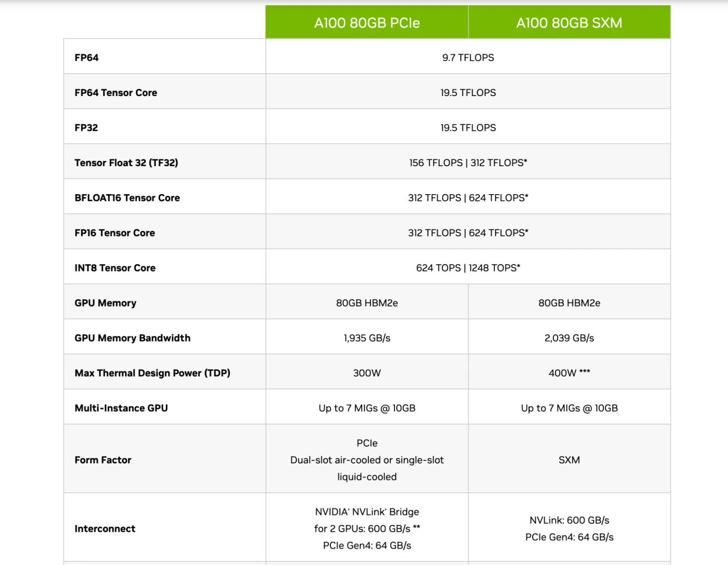The height and width of the screenshot is (565, 728).
Task: Select the GPU Memory row label
Action: click(x=105, y=303)
